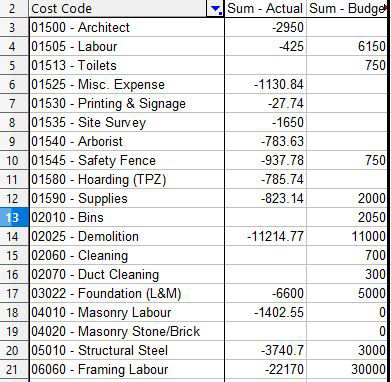Image resolution: width=391 pixels, height=382 pixels.
Task: Click the -6600 Foundation actual cell
Action: pos(265,293)
